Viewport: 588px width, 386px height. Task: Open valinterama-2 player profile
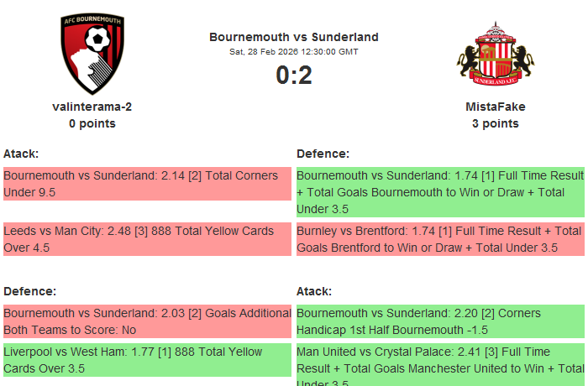pyautogui.click(x=92, y=107)
